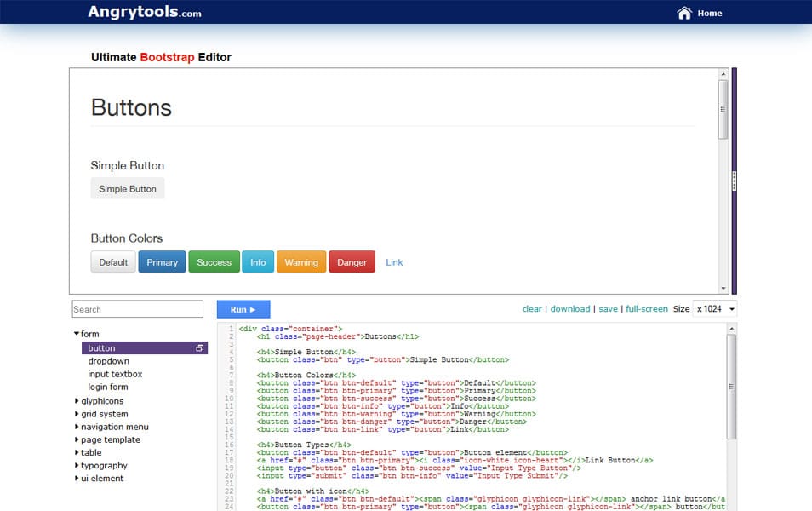Click preview pane scrollbar up arrow
The image size is (812, 511).
pos(723,74)
